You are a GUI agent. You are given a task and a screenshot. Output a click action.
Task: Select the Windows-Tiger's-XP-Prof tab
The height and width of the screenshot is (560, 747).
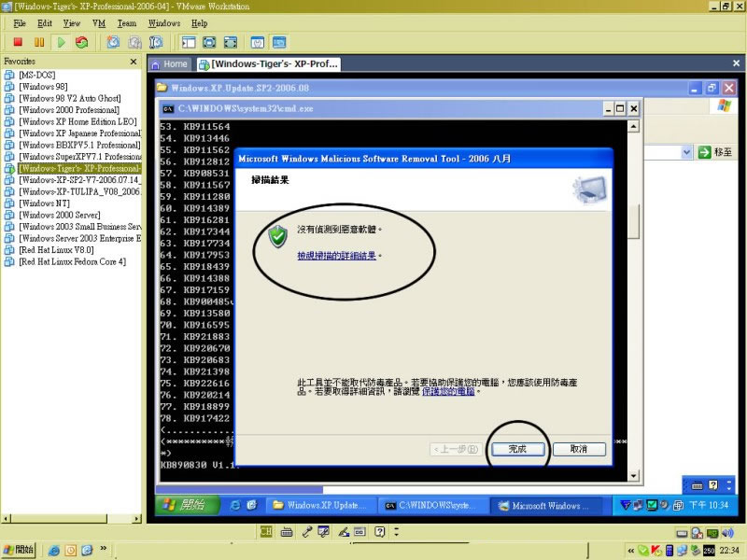[269, 63]
